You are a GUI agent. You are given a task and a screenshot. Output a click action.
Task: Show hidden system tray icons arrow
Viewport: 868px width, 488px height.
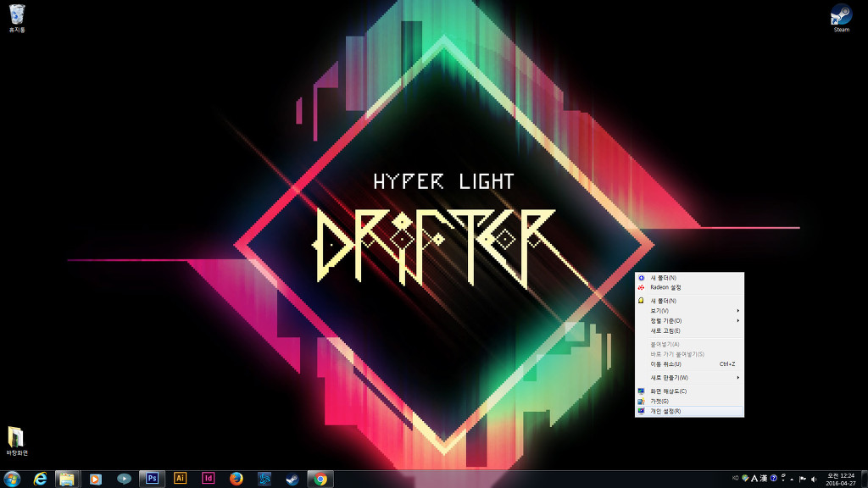click(x=792, y=479)
